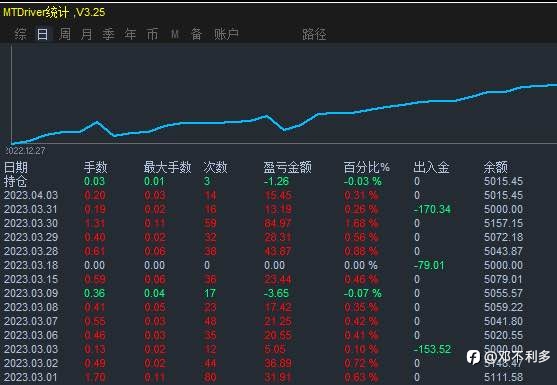Switch to the 年 yearly tab

coord(130,34)
